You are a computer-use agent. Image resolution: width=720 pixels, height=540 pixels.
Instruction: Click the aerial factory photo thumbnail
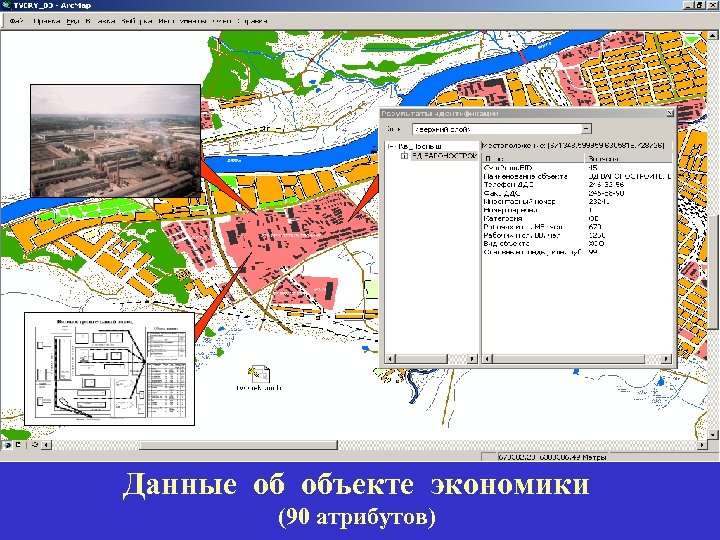tap(115, 141)
